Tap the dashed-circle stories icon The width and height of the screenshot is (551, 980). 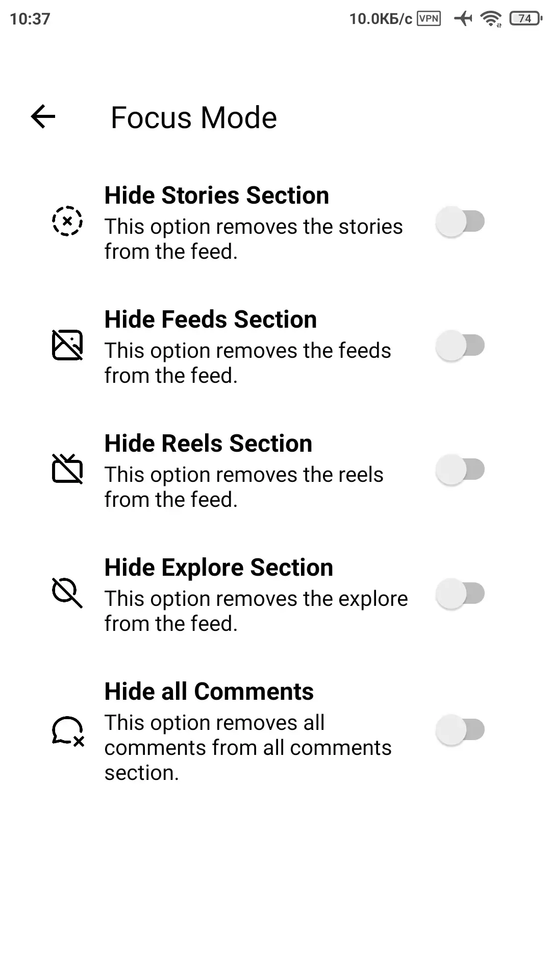pyautogui.click(x=67, y=222)
